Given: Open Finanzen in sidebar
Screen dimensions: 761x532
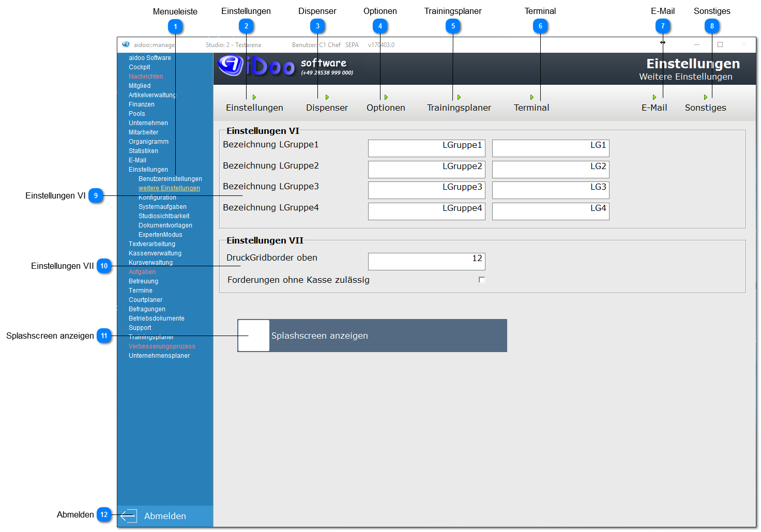Looking at the screenshot, I should [142, 104].
